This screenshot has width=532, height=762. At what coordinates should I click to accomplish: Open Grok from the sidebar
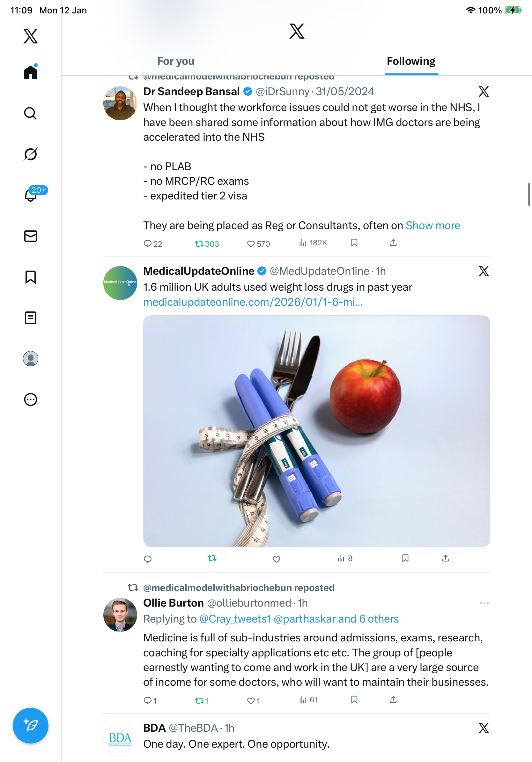31,154
